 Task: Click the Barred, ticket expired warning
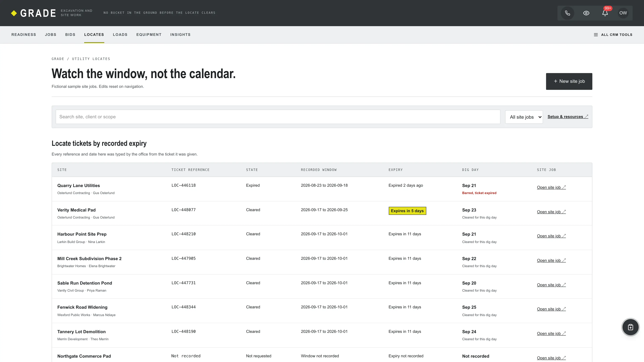(479, 193)
